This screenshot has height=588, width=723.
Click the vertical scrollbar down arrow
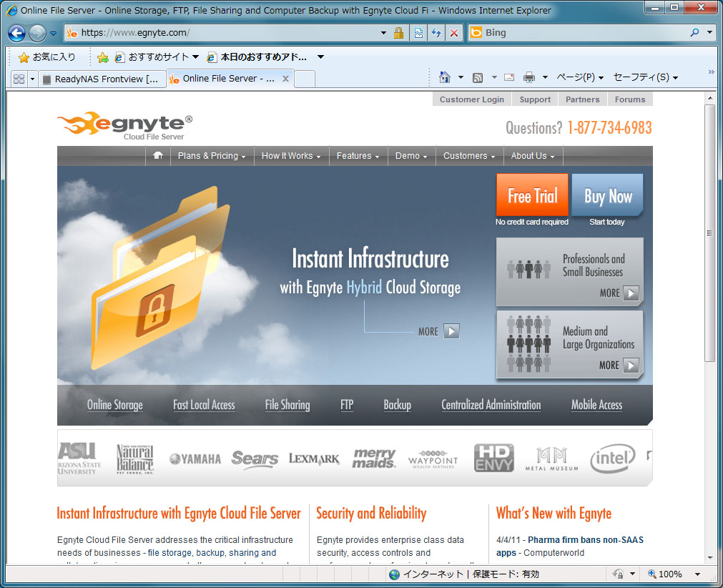pyautogui.click(x=709, y=557)
